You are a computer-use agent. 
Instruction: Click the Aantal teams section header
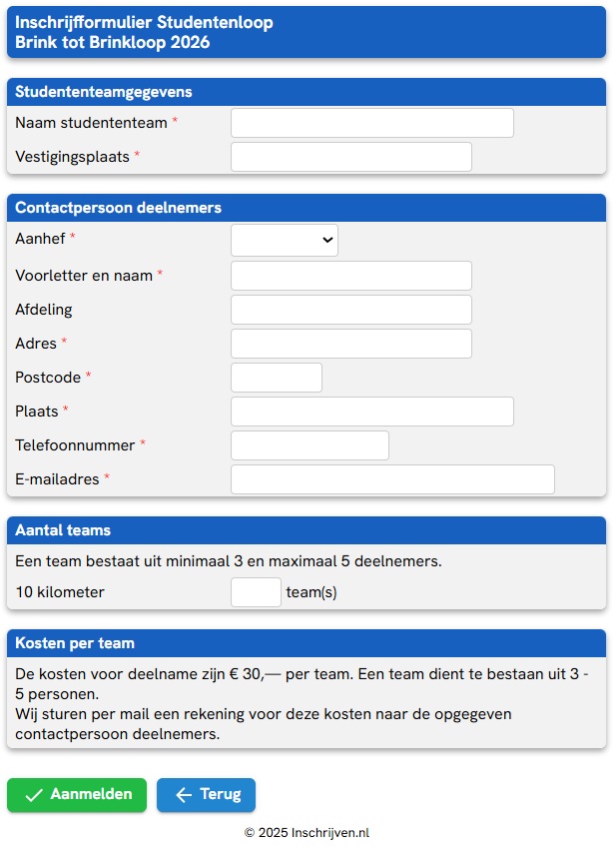tap(63, 530)
